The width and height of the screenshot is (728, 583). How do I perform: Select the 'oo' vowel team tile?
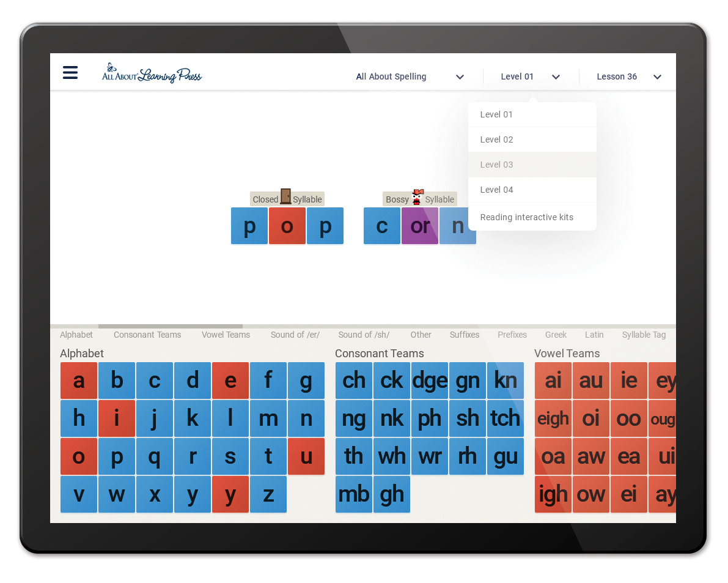tap(628, 418)
